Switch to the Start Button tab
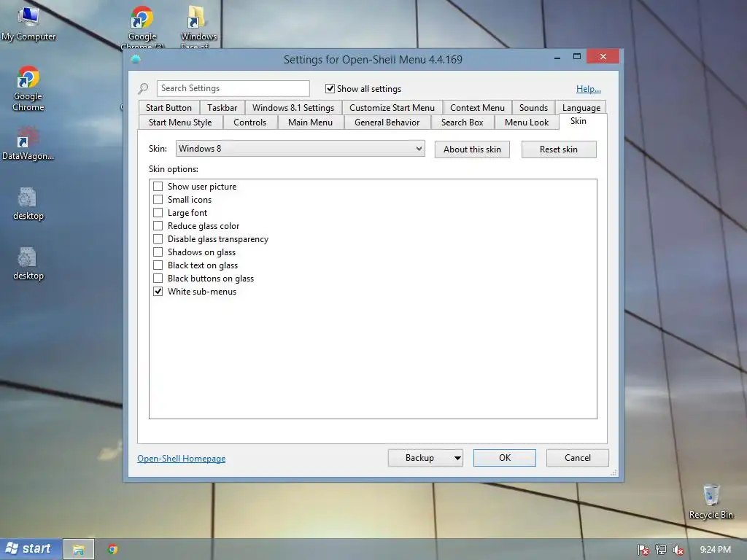Image resolution: width=747 pixels, height=560 pixels. [x=169, y=108]
